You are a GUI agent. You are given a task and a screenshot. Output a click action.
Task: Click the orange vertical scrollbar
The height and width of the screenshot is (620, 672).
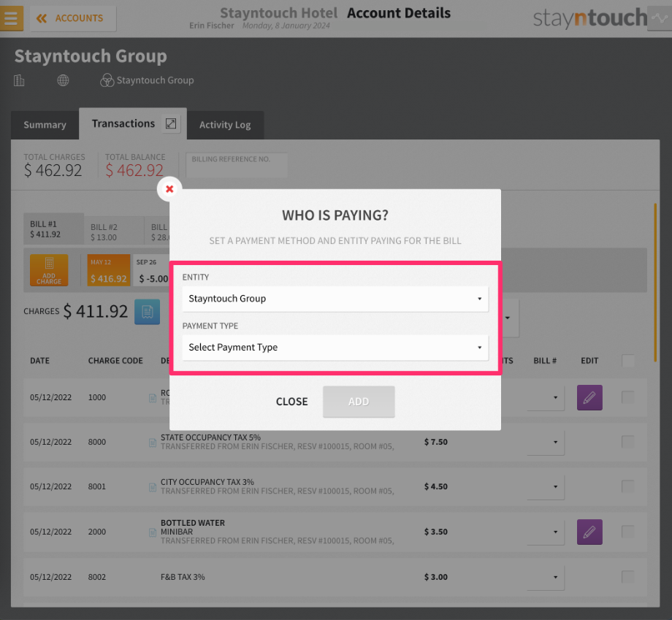pos(655,283)
